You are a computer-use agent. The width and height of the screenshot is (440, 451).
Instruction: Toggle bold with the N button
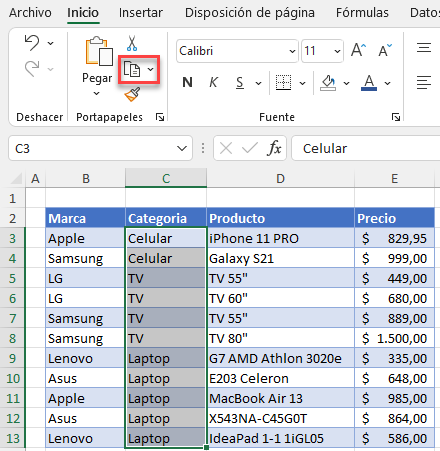pyautogui.click(x=187, y=82)
